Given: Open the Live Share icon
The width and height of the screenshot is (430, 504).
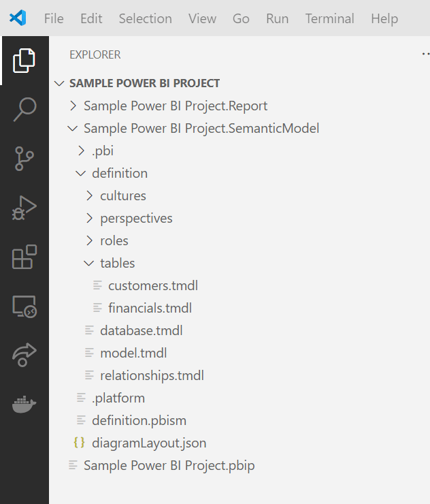Looking at the screenshot, I should click(x=24, y=355).
